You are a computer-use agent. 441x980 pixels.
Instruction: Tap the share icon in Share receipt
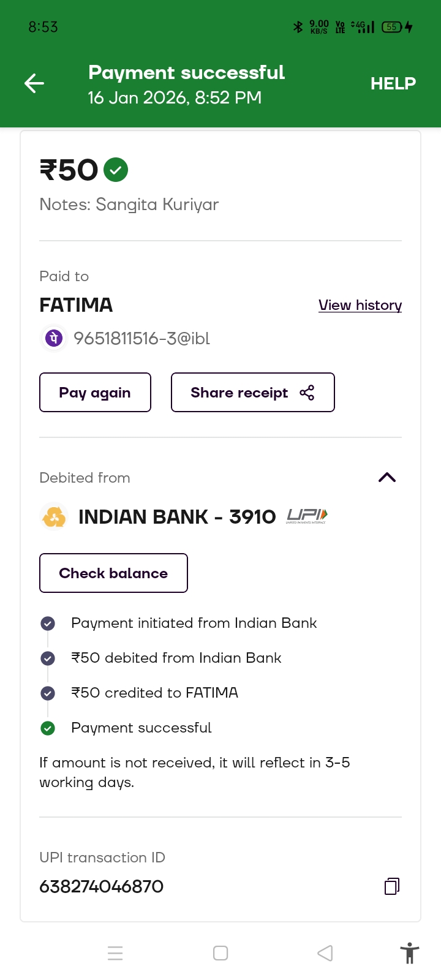click(307, 393)
